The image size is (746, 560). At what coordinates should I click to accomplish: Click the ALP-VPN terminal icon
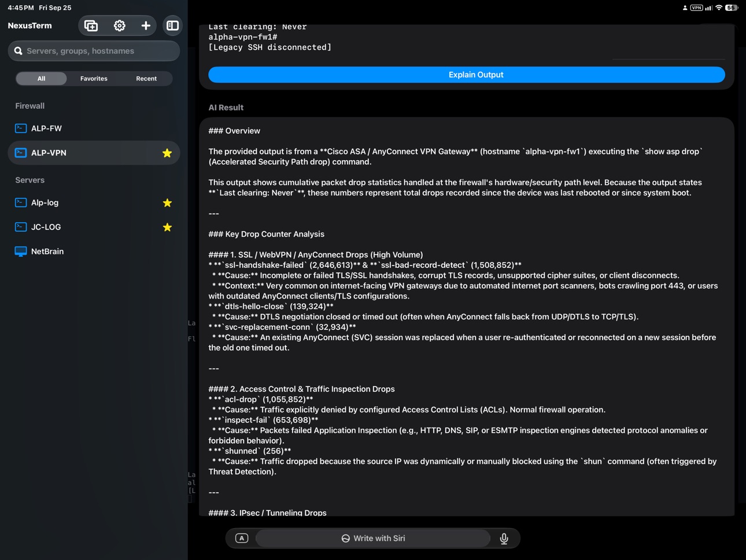coord(21,153)
